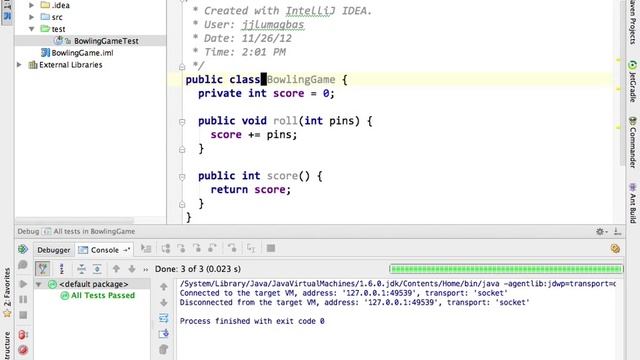Screen dimensions: 640x360
Task: Click the BowlingGame class name in editor
Action: [301, 80]
